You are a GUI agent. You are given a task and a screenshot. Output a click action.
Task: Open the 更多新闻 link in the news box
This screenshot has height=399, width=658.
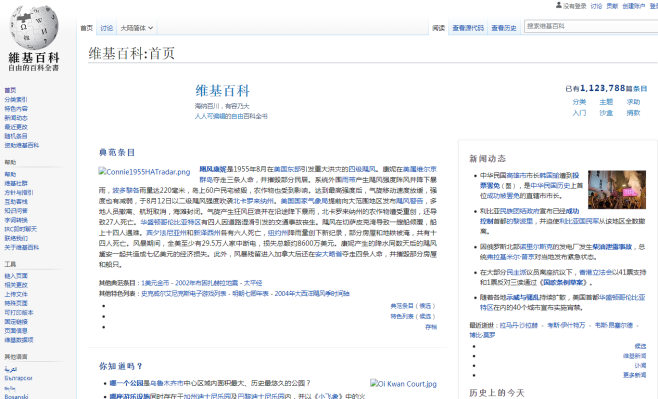(x=634, y=375)
